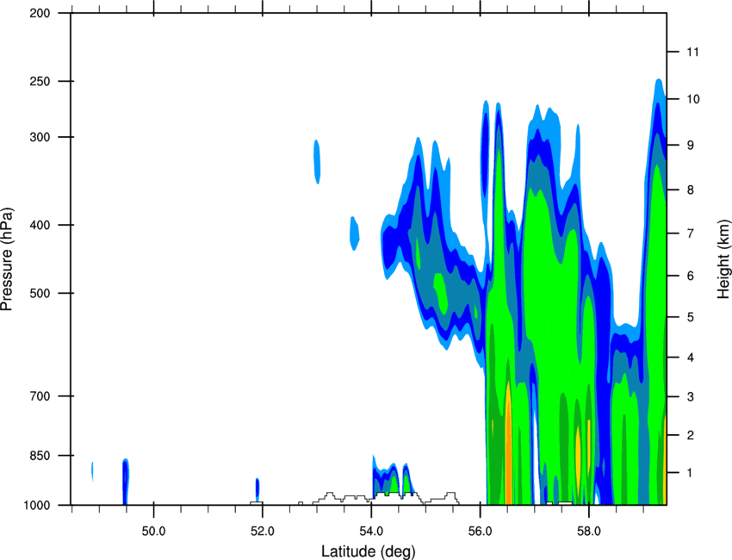Select the 200 pressure tick label
This screenshot has height=560, width=732.
pos(40,14)
